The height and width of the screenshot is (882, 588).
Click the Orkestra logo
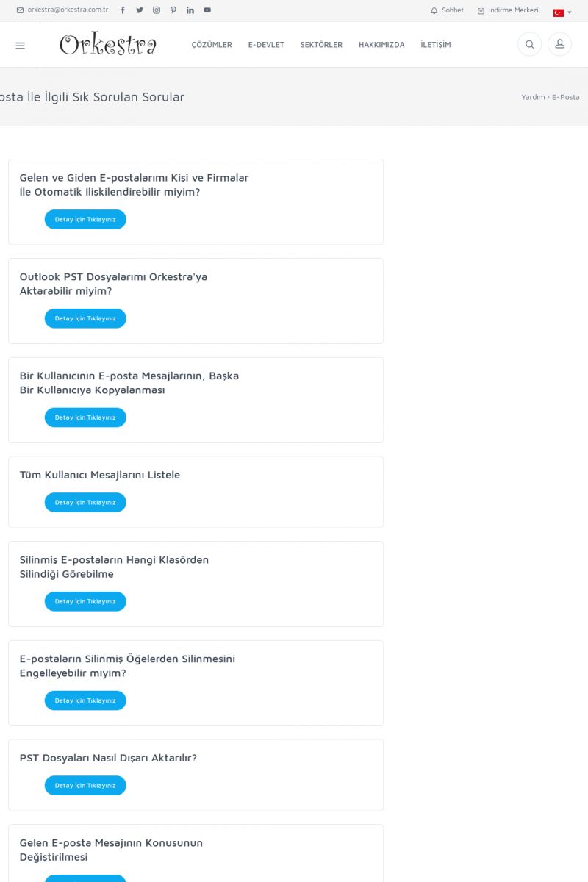108,45
